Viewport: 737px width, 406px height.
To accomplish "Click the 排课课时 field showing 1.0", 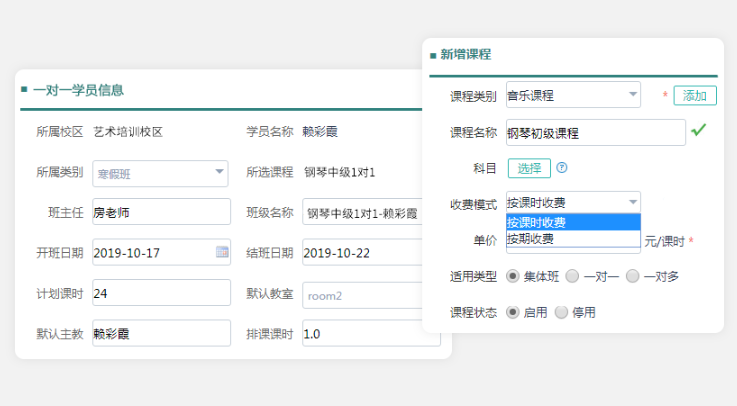I will [365, 334].
